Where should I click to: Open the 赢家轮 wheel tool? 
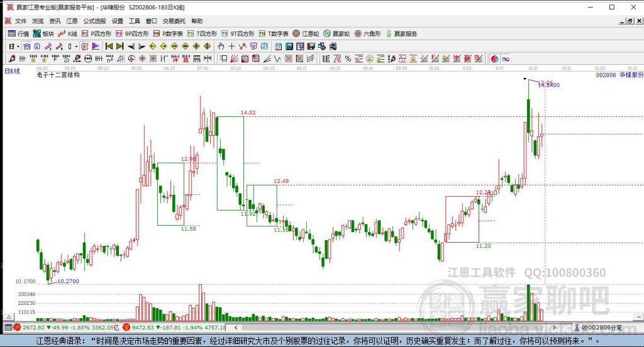point(336,34)
